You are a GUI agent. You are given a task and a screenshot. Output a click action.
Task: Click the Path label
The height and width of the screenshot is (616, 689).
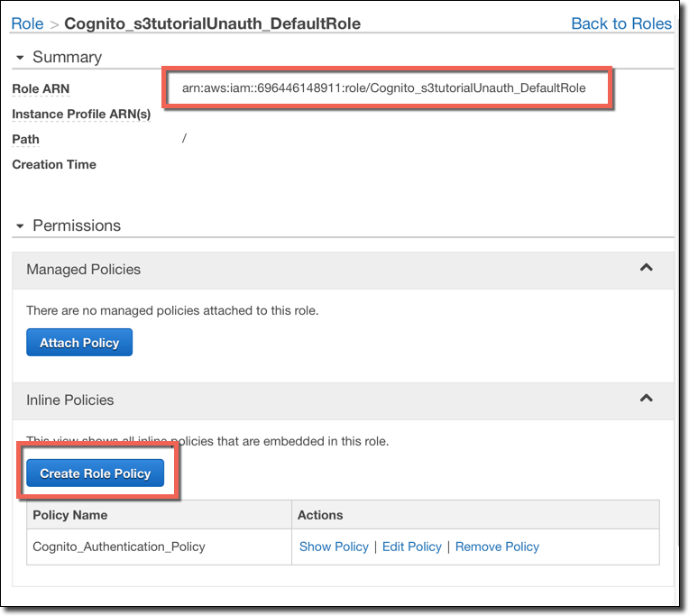25,139
